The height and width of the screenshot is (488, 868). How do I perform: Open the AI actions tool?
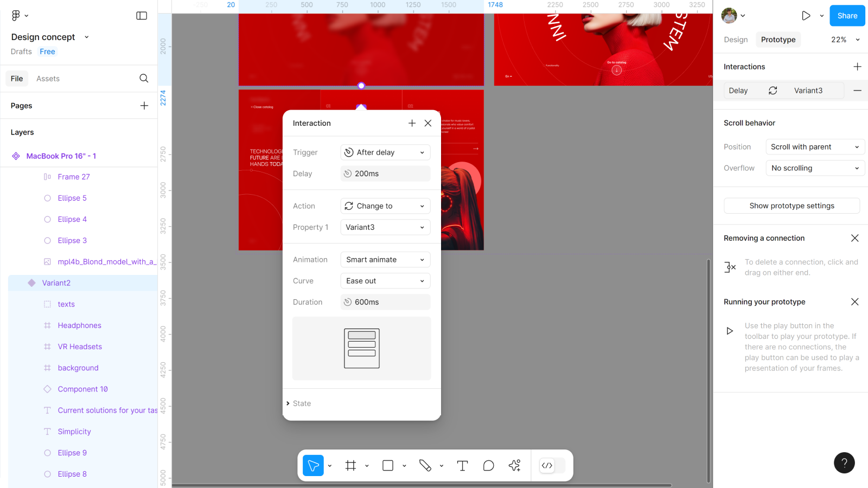click(x=515, y=465)
